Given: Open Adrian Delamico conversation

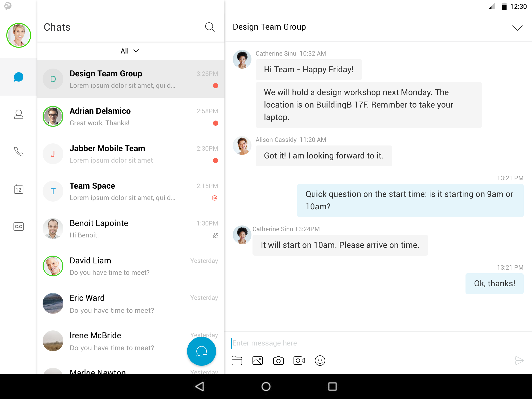Looking at the screenshot, I should coord(131,116).
